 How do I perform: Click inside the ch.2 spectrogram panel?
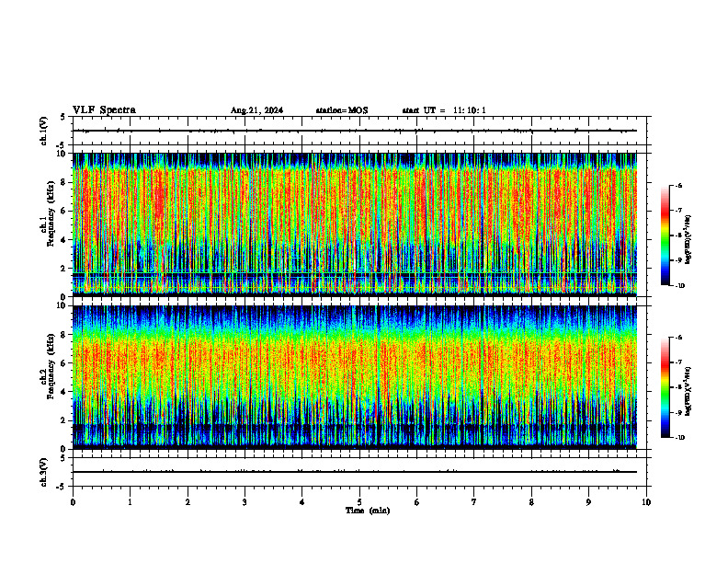click(x=355, y=377)
